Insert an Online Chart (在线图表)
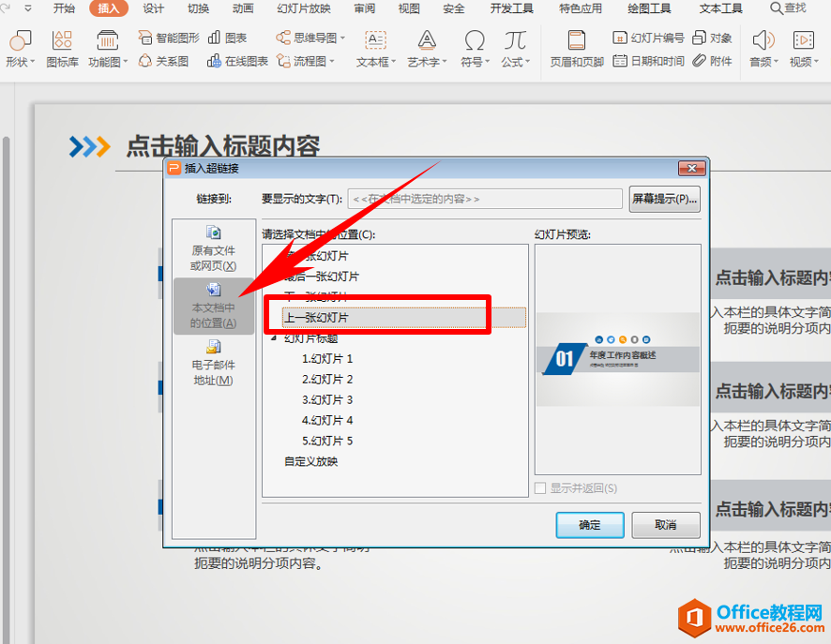This screenshot has height=644, width=831. click(x=237, y=62)
